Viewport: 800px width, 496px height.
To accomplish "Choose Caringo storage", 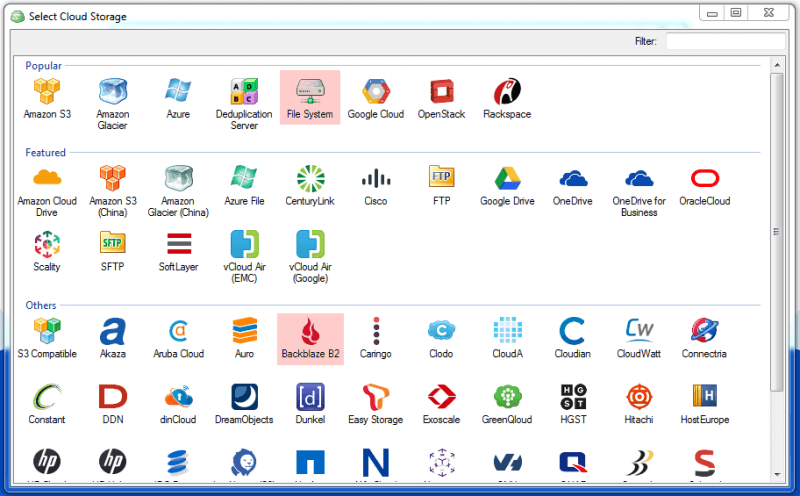I will [x=376, y=338].
